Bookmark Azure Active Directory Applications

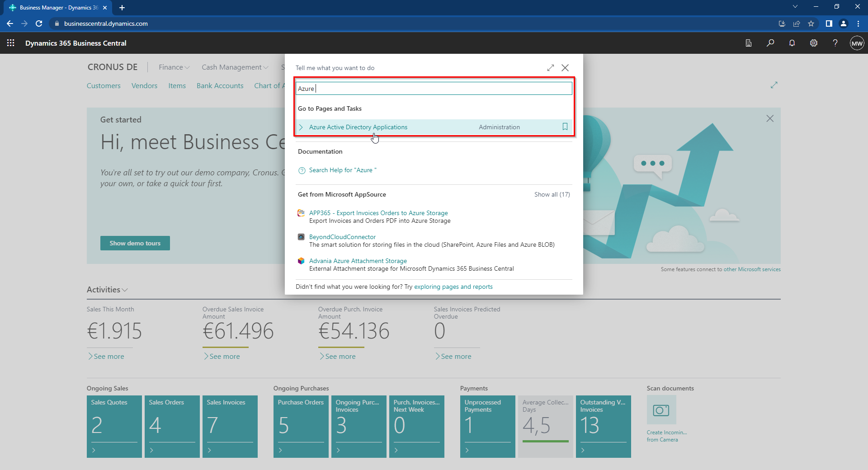point(565,127)
